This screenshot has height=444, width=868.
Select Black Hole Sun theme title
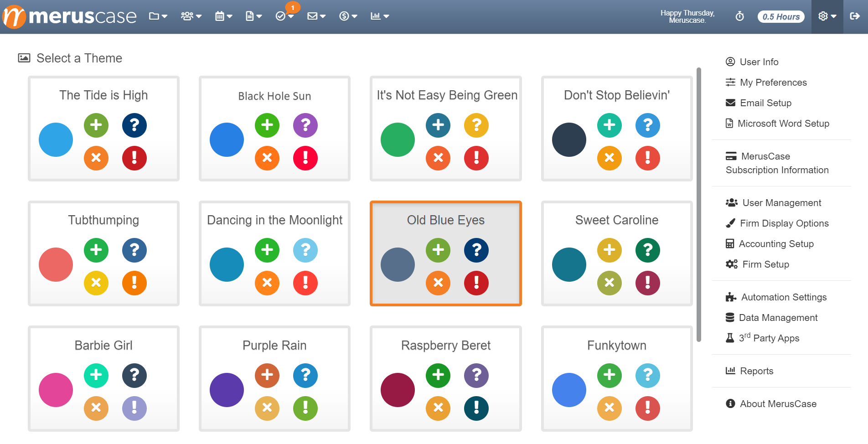point(274,96)
